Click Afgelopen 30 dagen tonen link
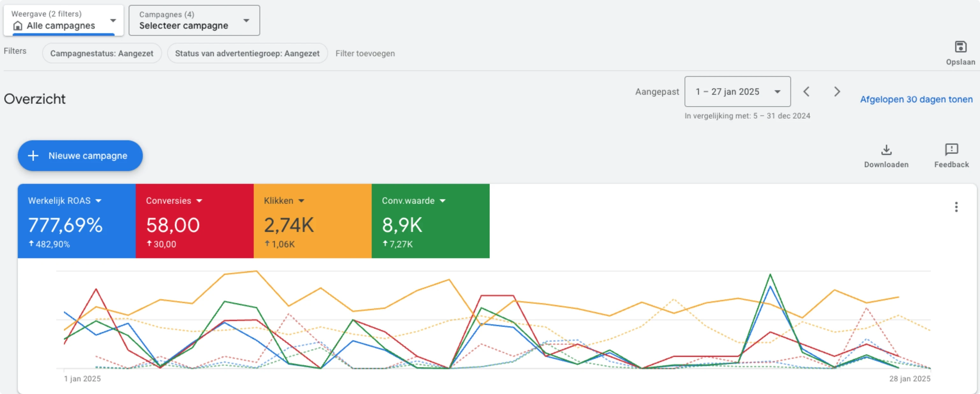Screen dimensions: 980x394 pyautogui.click(x=916, y=99)
